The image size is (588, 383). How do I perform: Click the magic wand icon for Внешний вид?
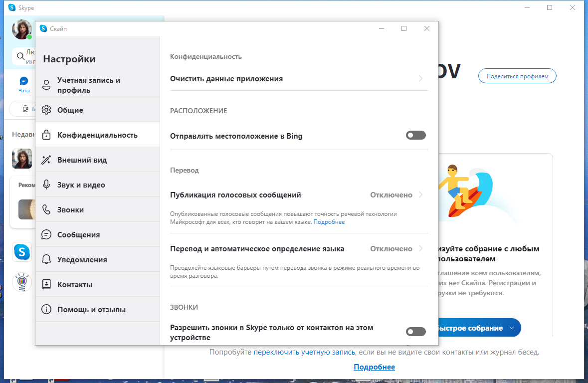pos(46,160)
